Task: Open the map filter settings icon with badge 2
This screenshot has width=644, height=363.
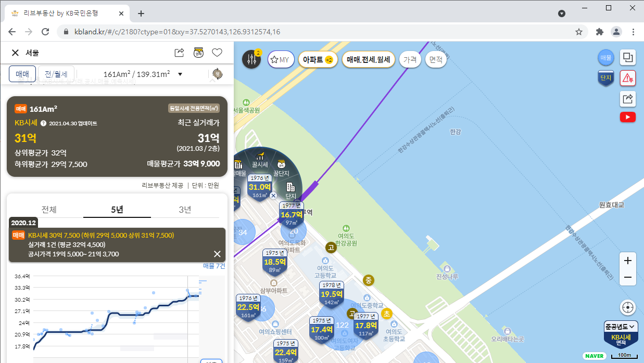Action: point(251,59)
